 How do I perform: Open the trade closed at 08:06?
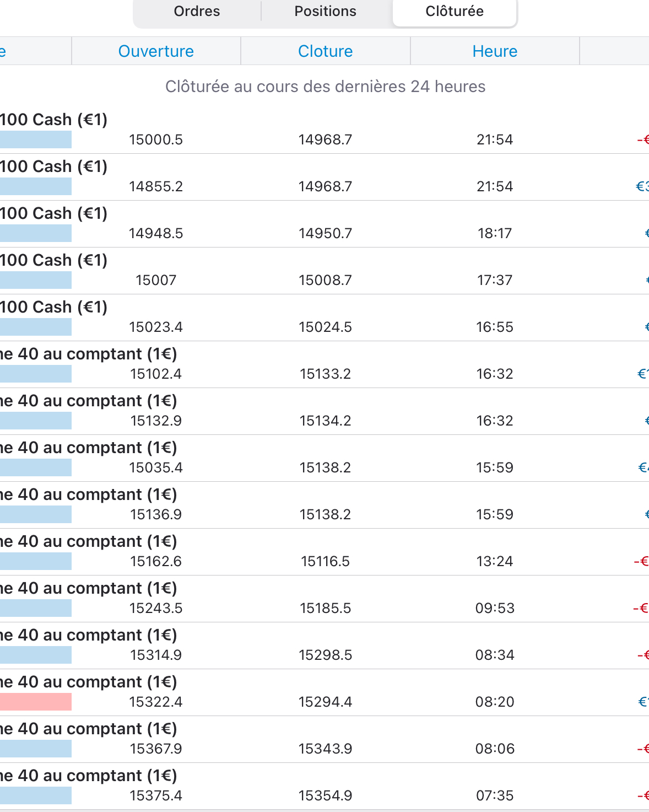tap(495, 749)
